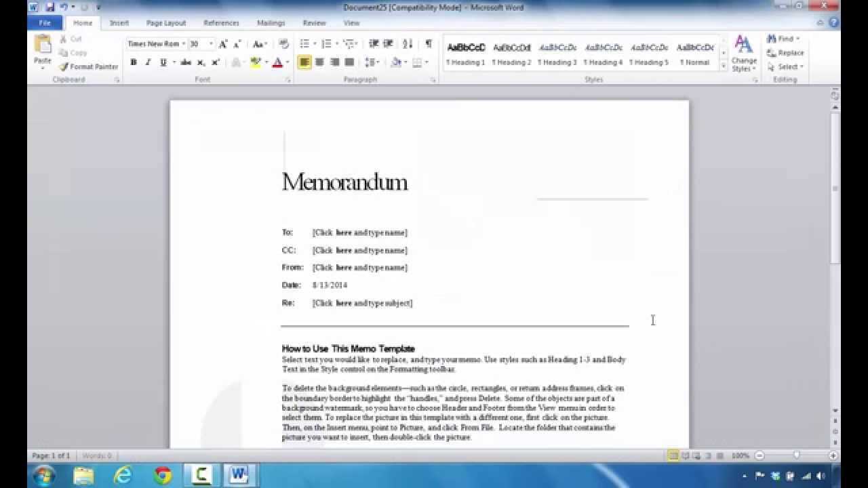Toggle Underline formatting
This screenshot has width=868, height=488.
tap(163, 62)
